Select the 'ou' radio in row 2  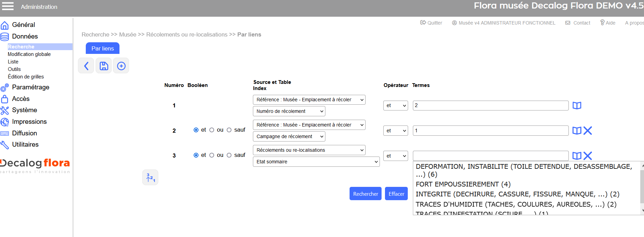pos(212,130)
